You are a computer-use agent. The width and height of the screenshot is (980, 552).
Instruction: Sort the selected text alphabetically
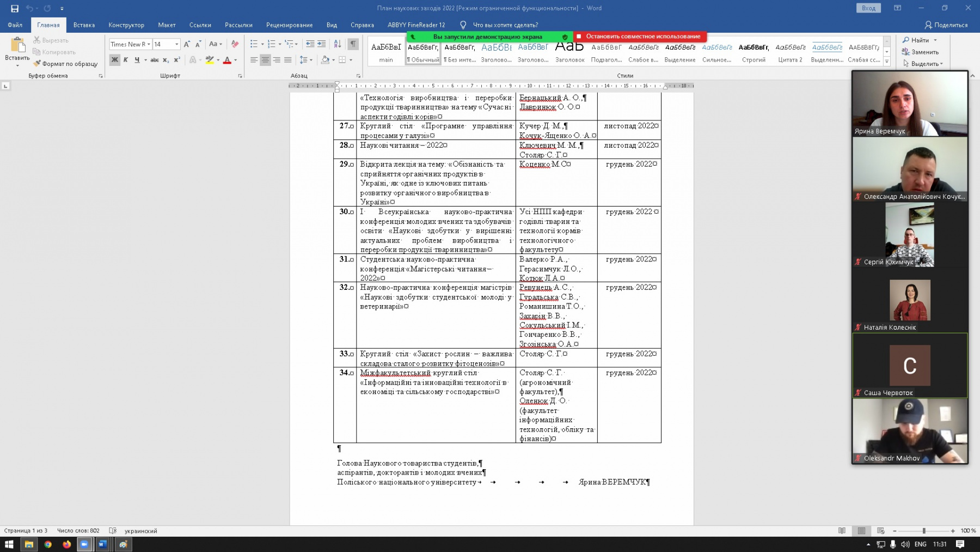click(338, 44)
